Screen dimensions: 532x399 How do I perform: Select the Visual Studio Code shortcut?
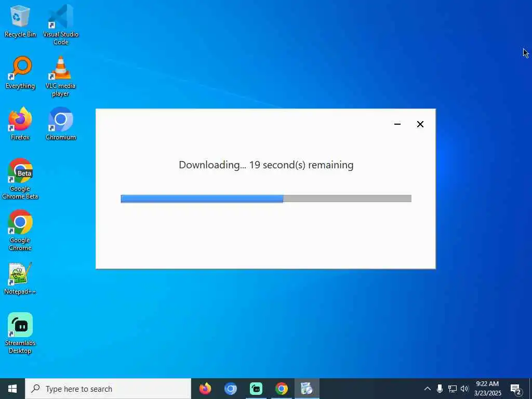[x=61, y=25]
